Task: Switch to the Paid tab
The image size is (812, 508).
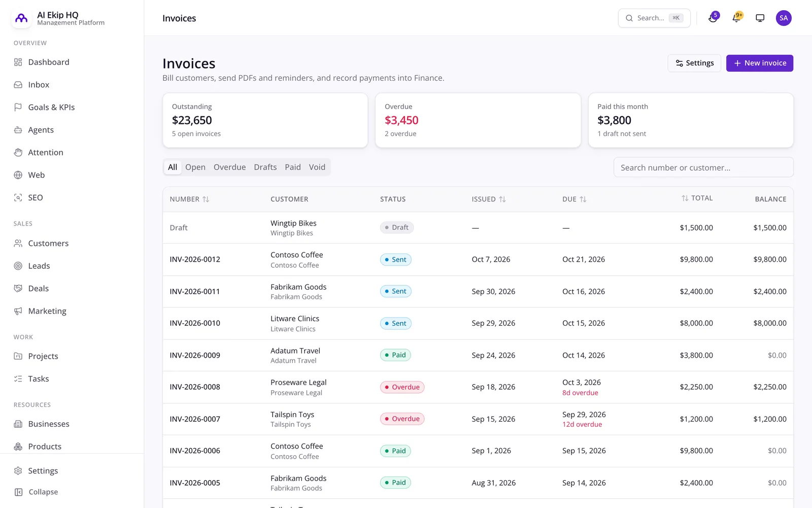Action: pyautogui.click(x=293, y=167)
